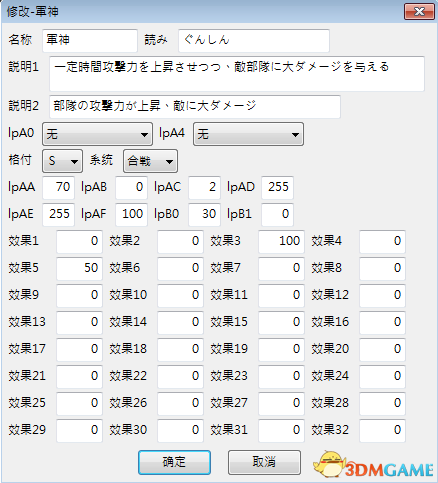
Task: Click the 説明2 short description field
Action: [x=195, y=107]
